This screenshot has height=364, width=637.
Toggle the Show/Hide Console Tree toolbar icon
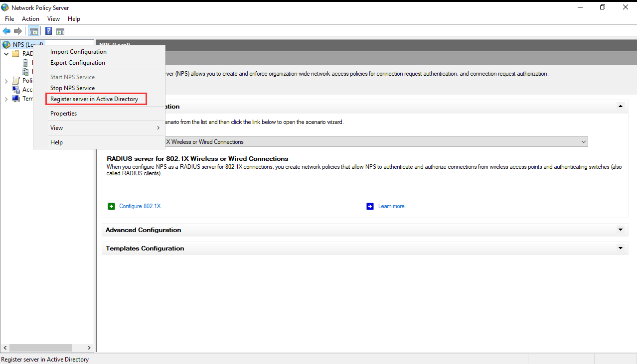point(33,31)
